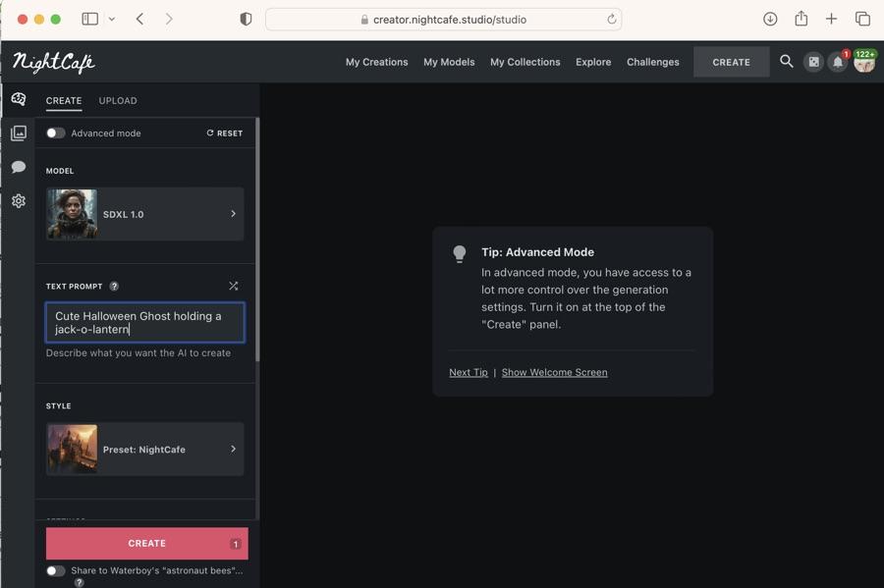Click the search magnifier icon
This screenshot has height=588, width=884.
click(787, 62)
